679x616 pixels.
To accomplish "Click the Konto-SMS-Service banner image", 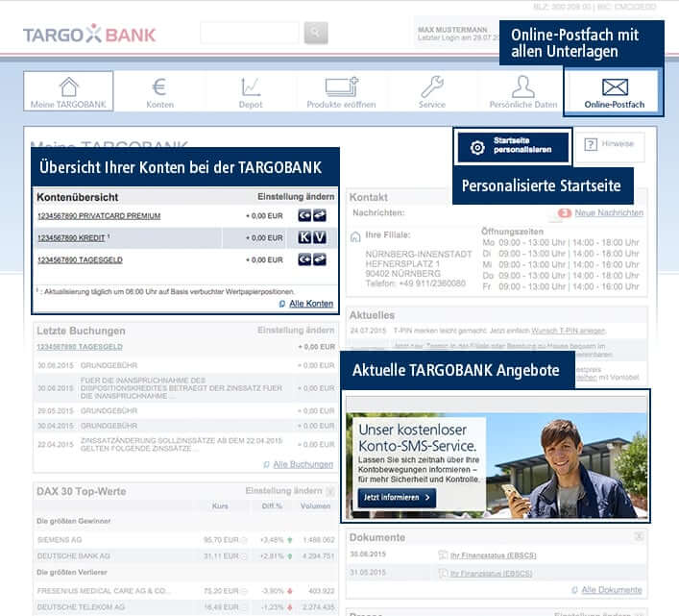I will pos(497,466).
